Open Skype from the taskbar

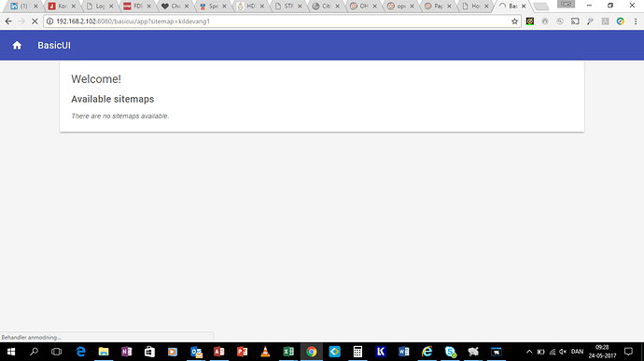pyautogui.click(x=451, y=352)
